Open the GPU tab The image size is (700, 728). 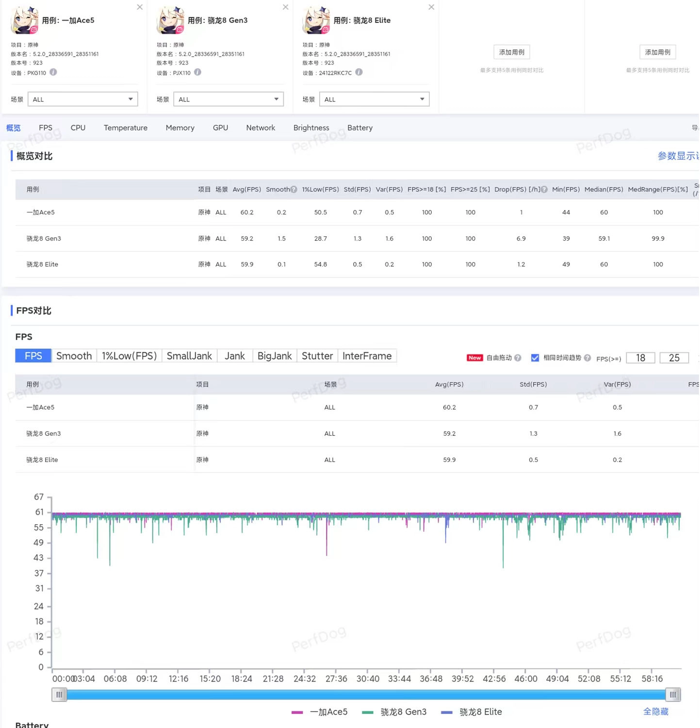tap(220, 128)
